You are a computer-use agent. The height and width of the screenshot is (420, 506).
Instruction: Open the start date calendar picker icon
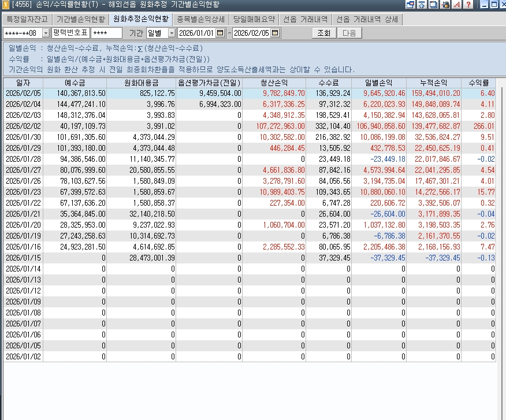tap(220, 33)
